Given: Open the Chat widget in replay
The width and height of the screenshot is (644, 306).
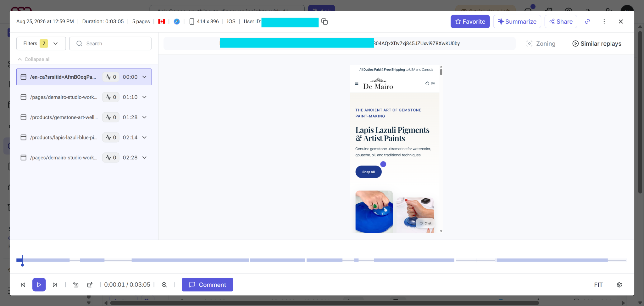Looking at the screenshot, I should (x=425, y=223).
